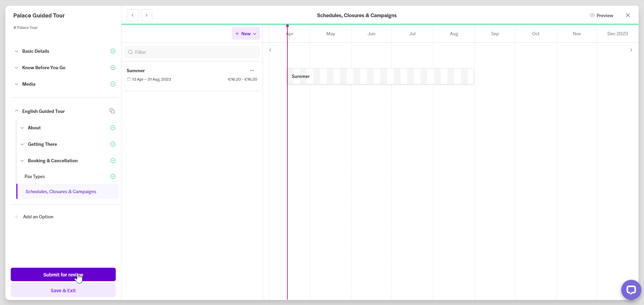
Task: Click the Jun month header
Action: (x=371, y=34)
